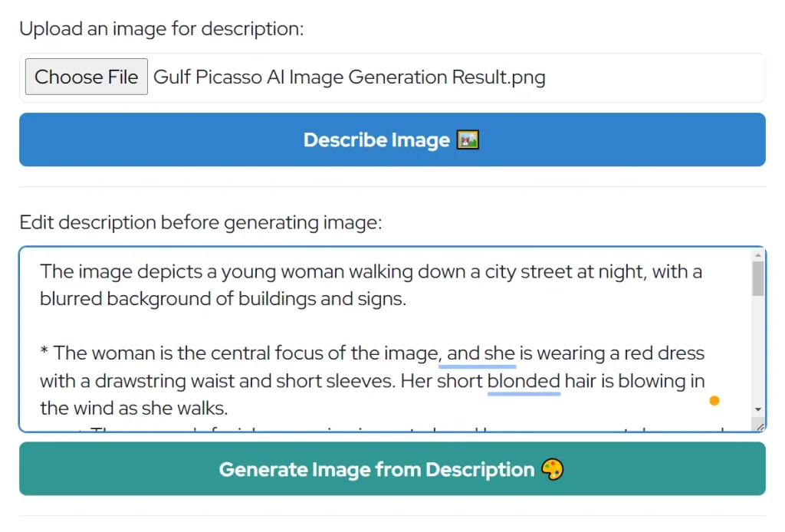
Task: Click Generate Image from Description
Action: click(x=392, y=469)
